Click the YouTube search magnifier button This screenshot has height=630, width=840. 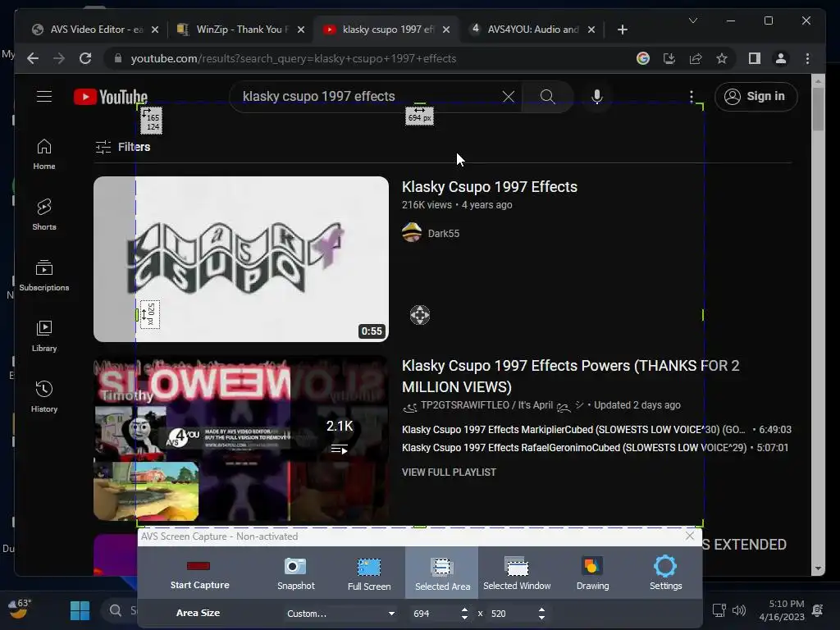[547, 97]
